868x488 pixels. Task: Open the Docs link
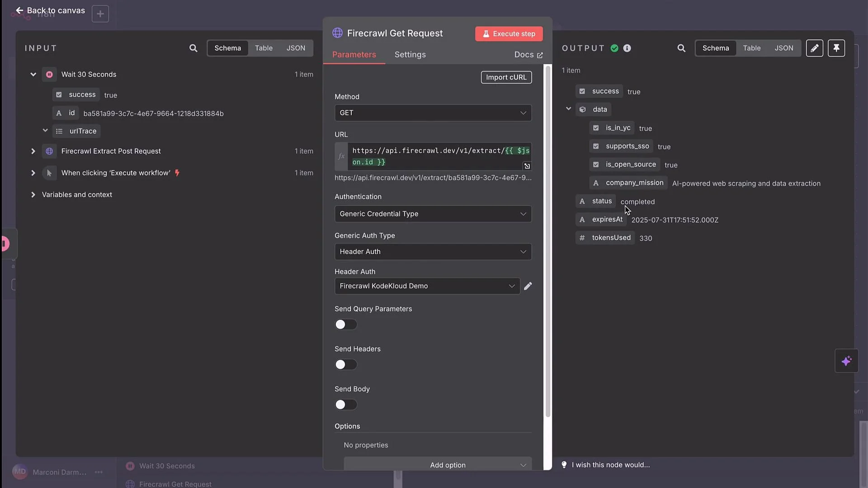tap(528, 55)
